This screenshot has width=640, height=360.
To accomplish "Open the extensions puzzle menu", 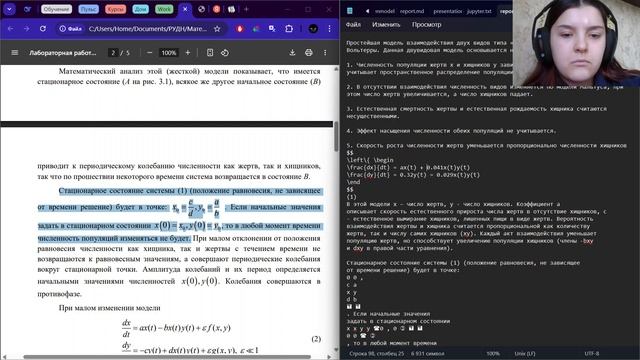I will pos(289,29).
